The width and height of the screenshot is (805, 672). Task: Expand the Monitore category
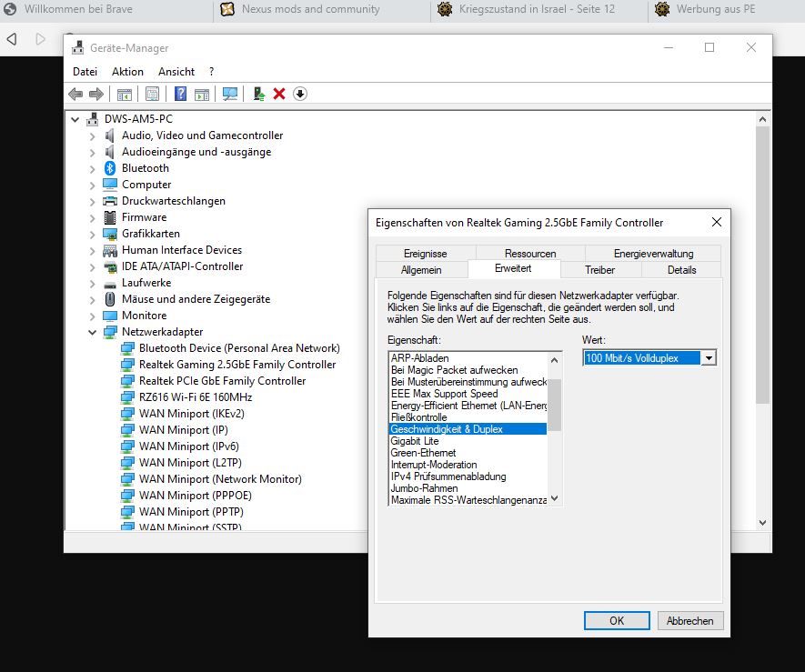pos(92,316)
